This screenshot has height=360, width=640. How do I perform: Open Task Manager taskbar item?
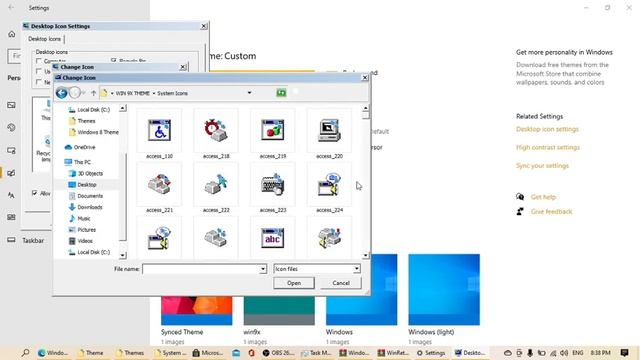click(x=316, y=353)
